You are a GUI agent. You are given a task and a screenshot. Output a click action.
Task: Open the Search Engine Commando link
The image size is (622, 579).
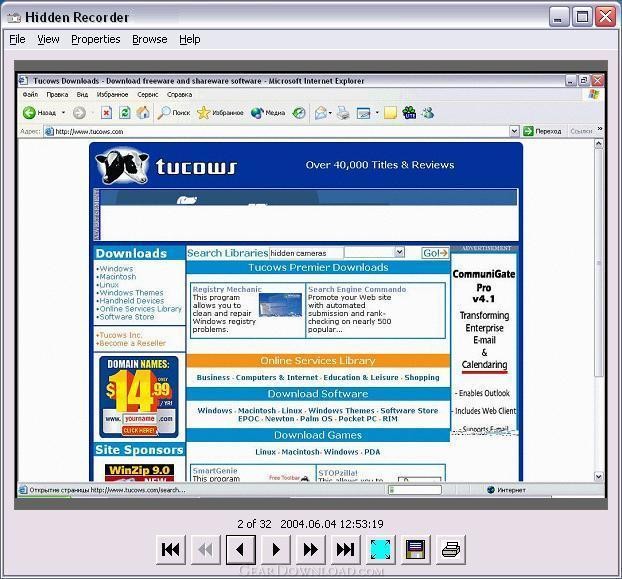[357, 289]
